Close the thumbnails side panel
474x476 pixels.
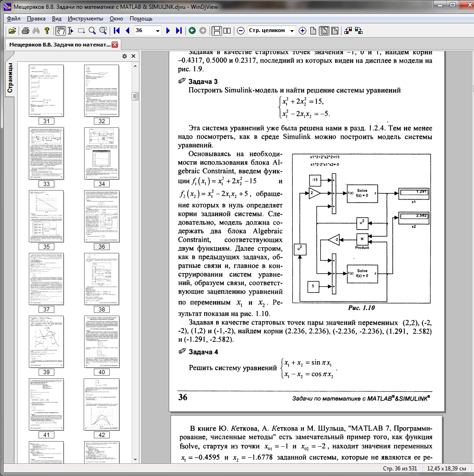coord(133,56)
